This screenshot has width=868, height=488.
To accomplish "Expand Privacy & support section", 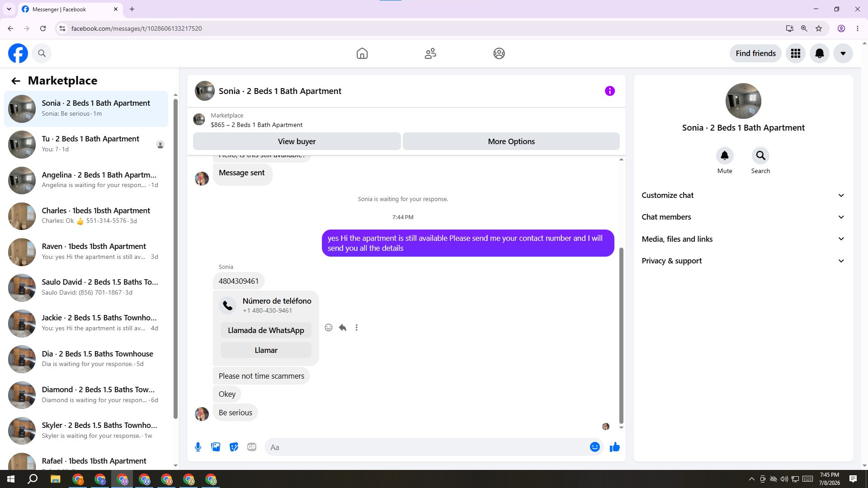I will (x=743, y=261).
